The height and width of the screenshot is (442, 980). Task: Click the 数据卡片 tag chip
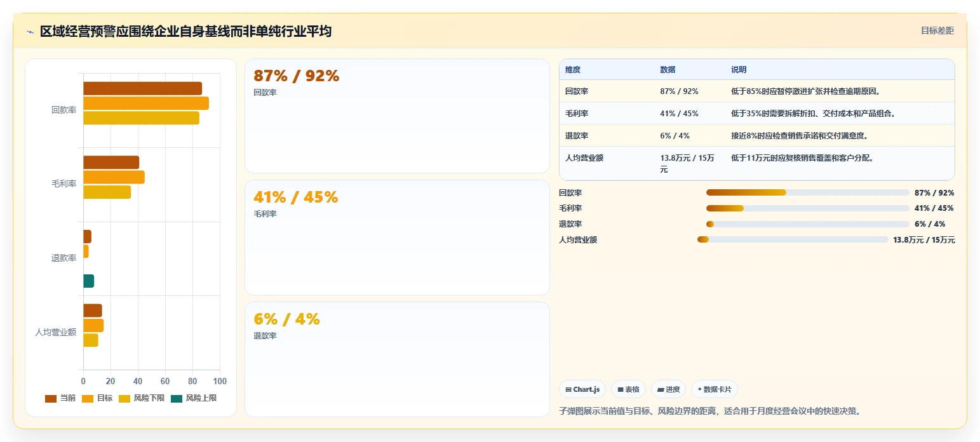(714, 389)
